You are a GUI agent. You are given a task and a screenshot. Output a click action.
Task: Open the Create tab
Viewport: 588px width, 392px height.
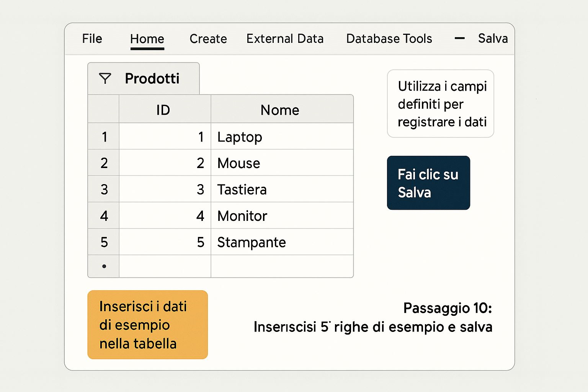coord(208,39)
